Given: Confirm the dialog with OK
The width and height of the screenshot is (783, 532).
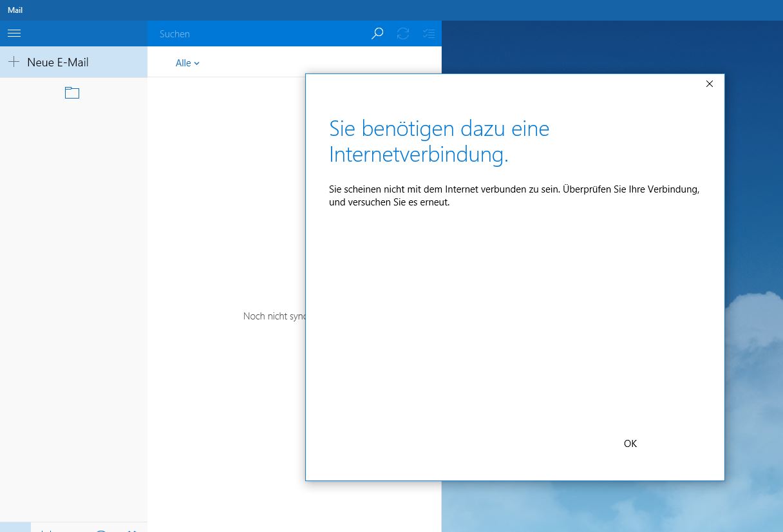Looking at the screenshot, I should pos(630,443).
